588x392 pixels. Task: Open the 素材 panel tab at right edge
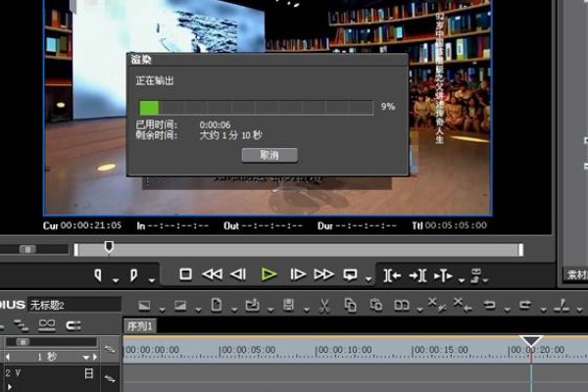pyautogui.click(x=576, y=275)
